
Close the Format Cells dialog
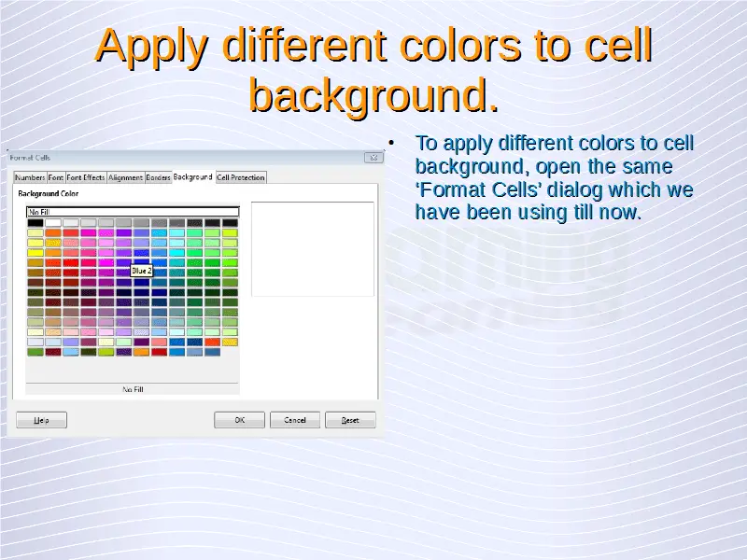click(x=375, y=158)
